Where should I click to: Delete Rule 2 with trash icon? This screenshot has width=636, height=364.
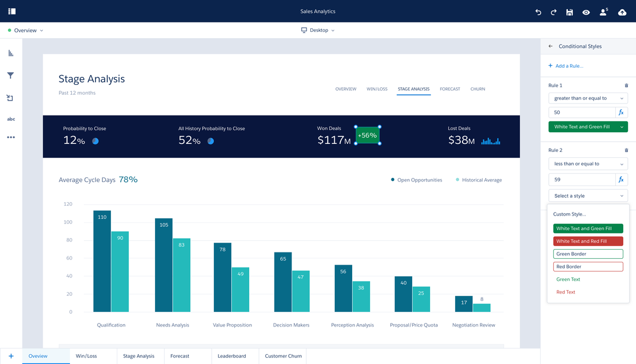point(626,150)
